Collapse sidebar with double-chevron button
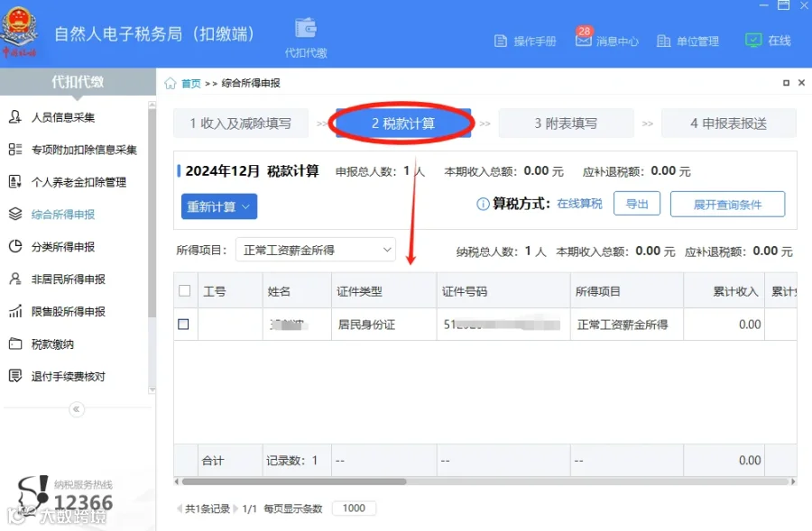Image resolution: width=812 pixels, height=531 pixels. tap(77, 409)
